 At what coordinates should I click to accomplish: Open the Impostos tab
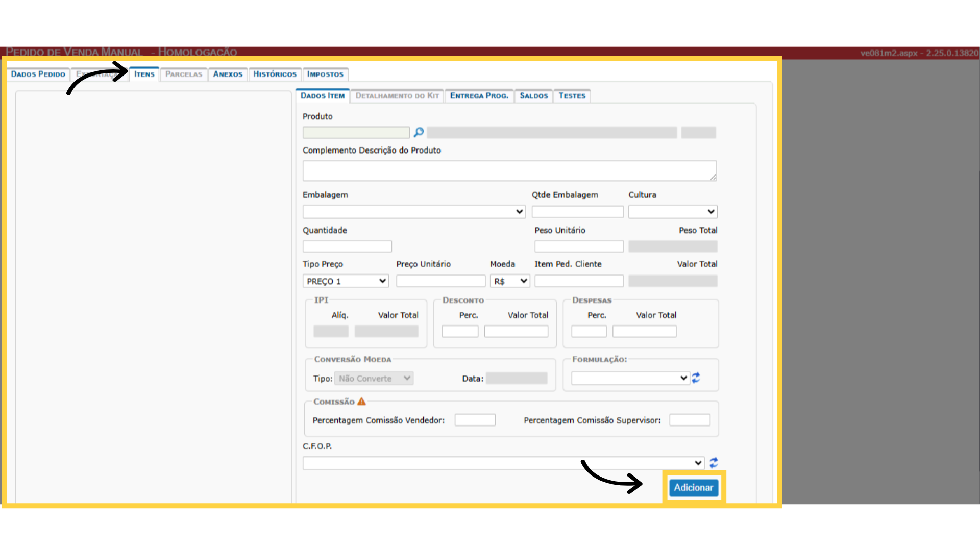point(326,74)
